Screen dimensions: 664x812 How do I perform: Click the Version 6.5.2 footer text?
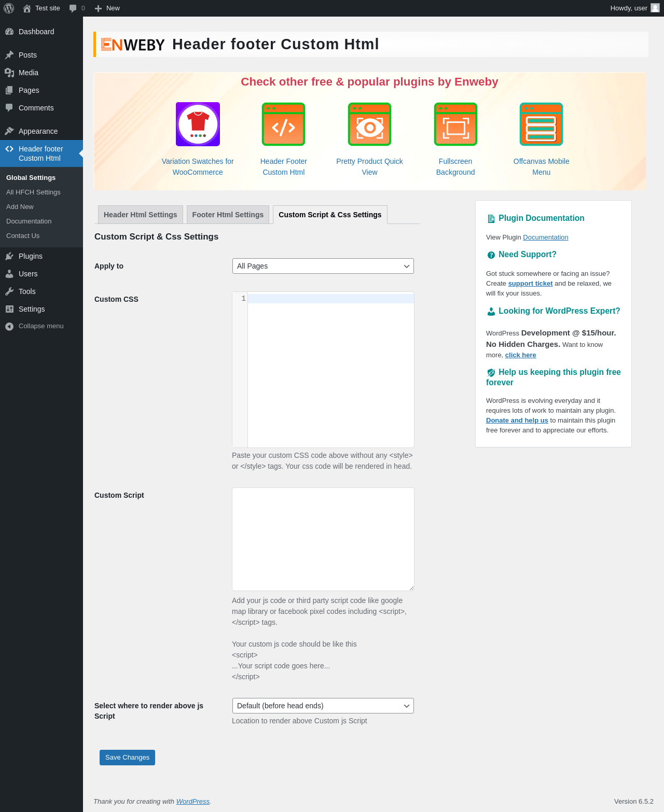click(x=634, y=802)
